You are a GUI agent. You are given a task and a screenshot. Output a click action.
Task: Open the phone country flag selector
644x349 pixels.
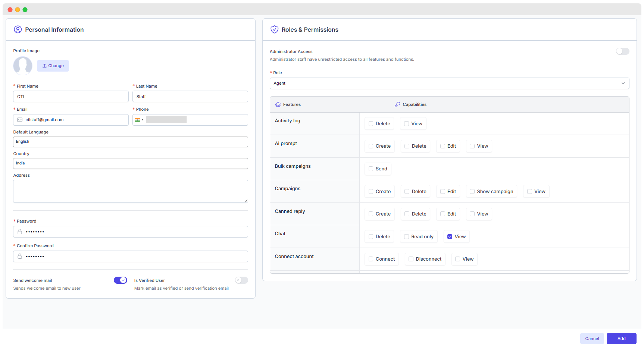coord(139,120)
